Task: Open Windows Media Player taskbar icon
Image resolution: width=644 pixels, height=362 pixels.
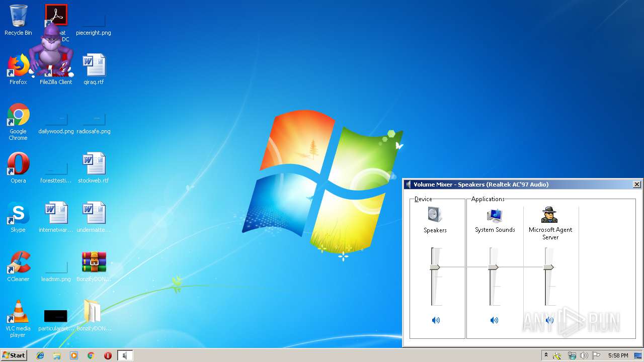Action: 74,355
